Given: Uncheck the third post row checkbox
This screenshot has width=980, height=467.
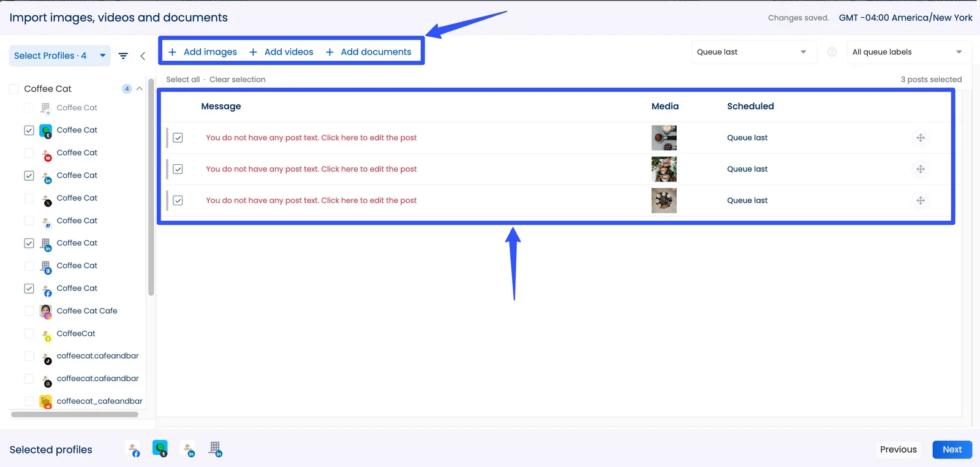Looking at the screenshot, I should [x=178, y=200].
